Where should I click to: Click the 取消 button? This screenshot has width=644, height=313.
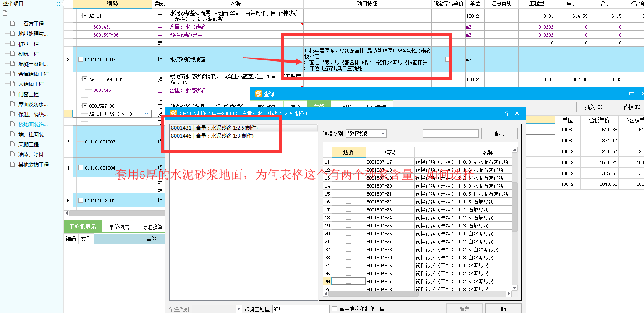tap(503, 309)
